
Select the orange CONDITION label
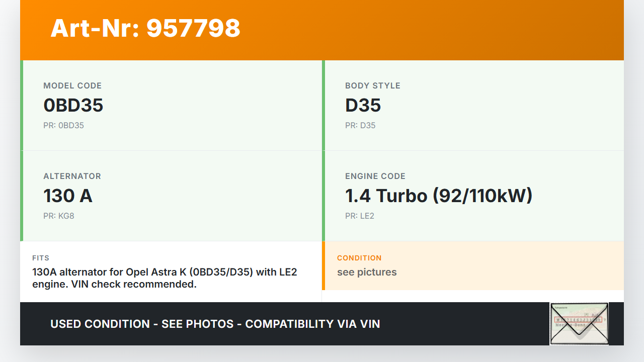coord(359,258)
